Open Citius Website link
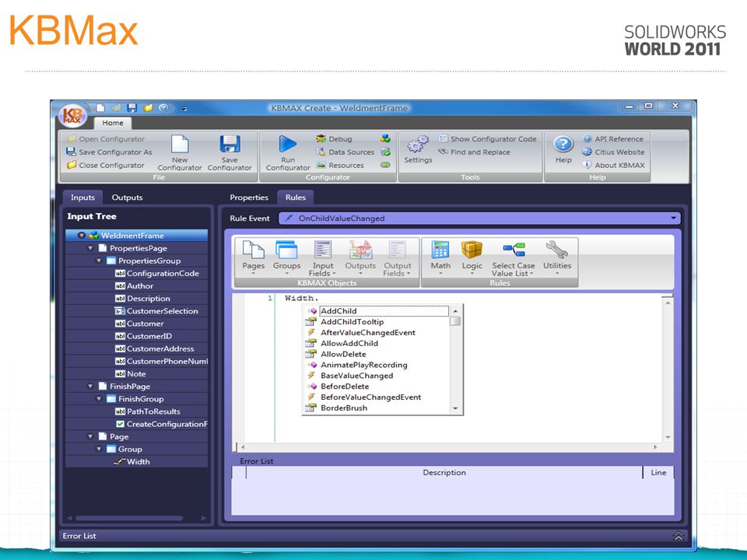 click(613, 152)
